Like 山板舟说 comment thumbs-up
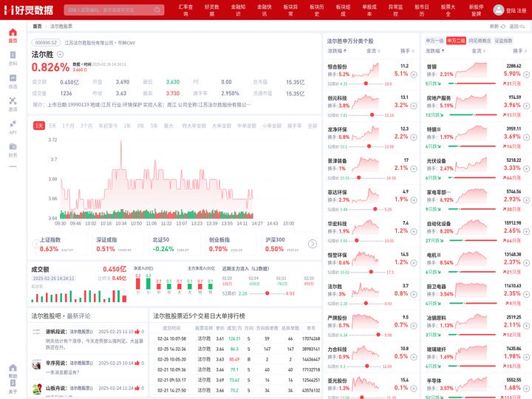The image size is (532, 399). click(137, 388)
